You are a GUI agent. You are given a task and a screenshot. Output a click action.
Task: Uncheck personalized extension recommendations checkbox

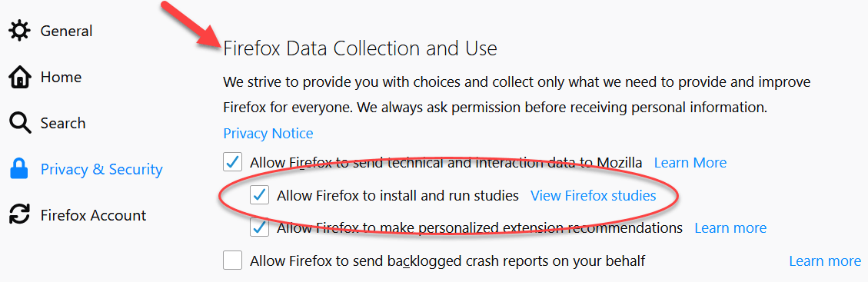point(260,227)
